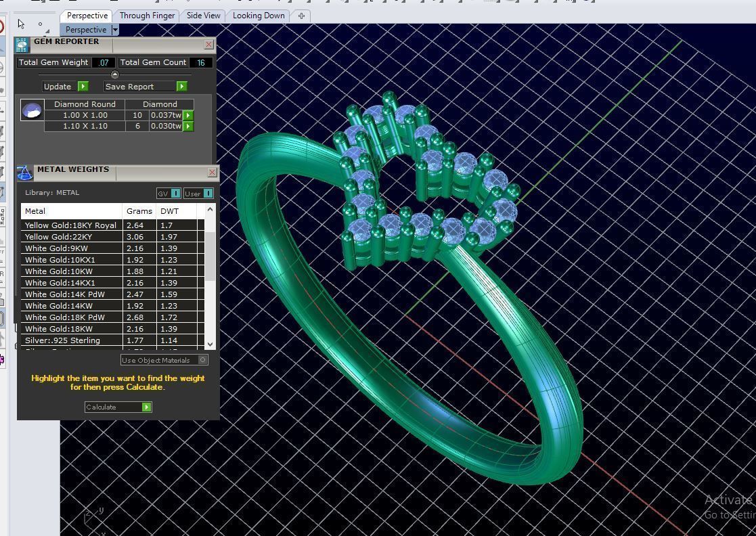Click DWT value 1.72

[169, 317]
